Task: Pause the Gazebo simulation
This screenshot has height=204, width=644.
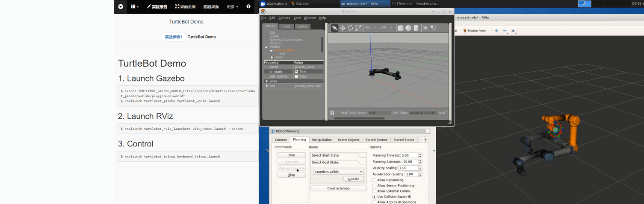Action: 332,113
